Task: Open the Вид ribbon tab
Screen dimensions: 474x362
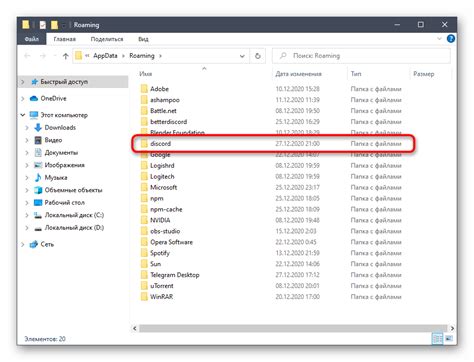Action: coord(143,39)
